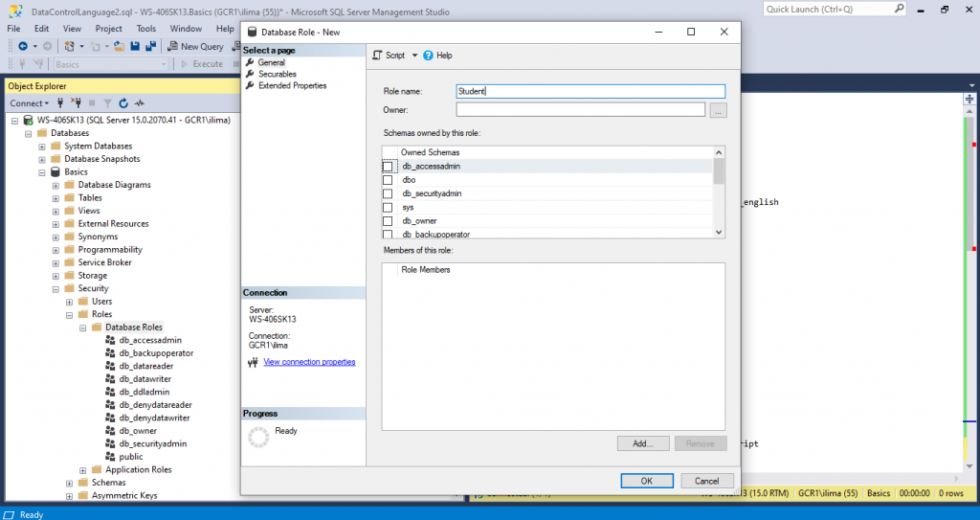Open View connection properties link
The image size is (980, 520).
click(309, 362)
